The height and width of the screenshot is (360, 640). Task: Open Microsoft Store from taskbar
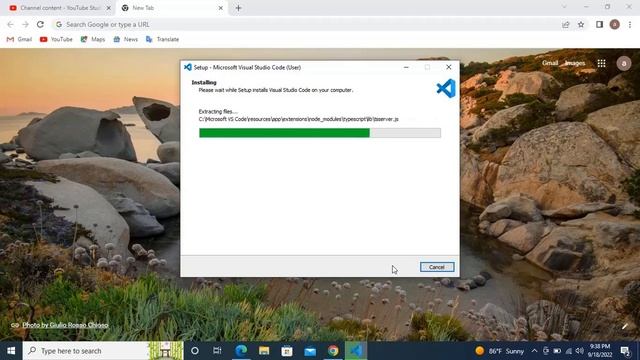coord(287,351)
